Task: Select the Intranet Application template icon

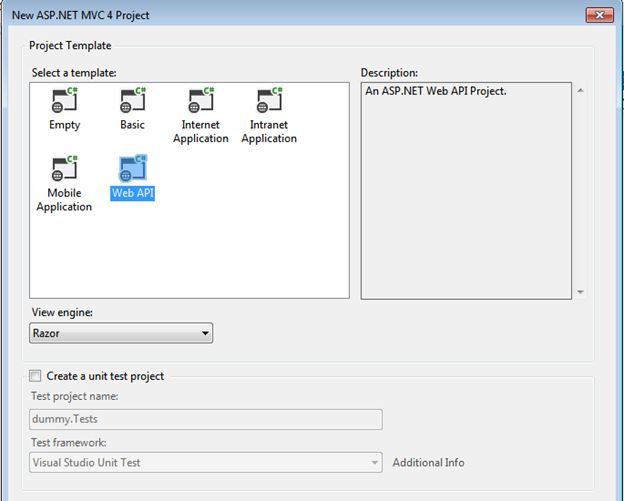Action: coord(269,100)
